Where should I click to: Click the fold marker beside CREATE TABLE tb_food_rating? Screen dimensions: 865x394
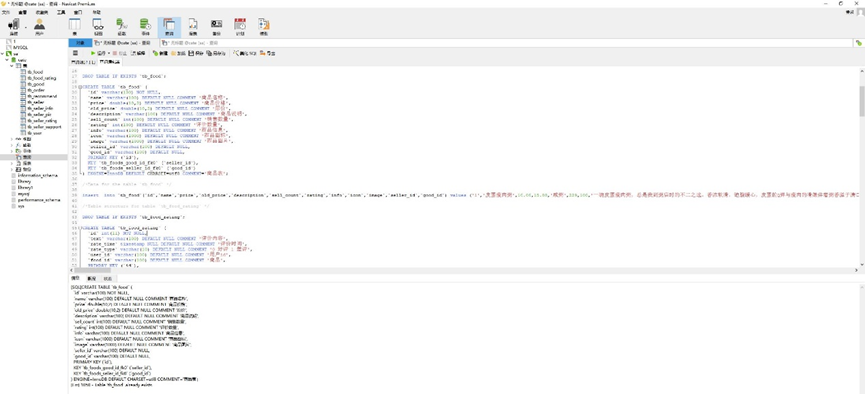click(x=80, y=227)
